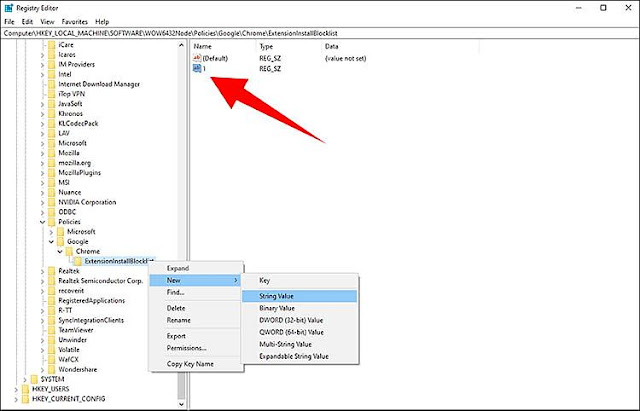Image resolution: width=640 pixels, height=411 pixels.
Task: Click the LAV folder icon
Action: point(51,133)
